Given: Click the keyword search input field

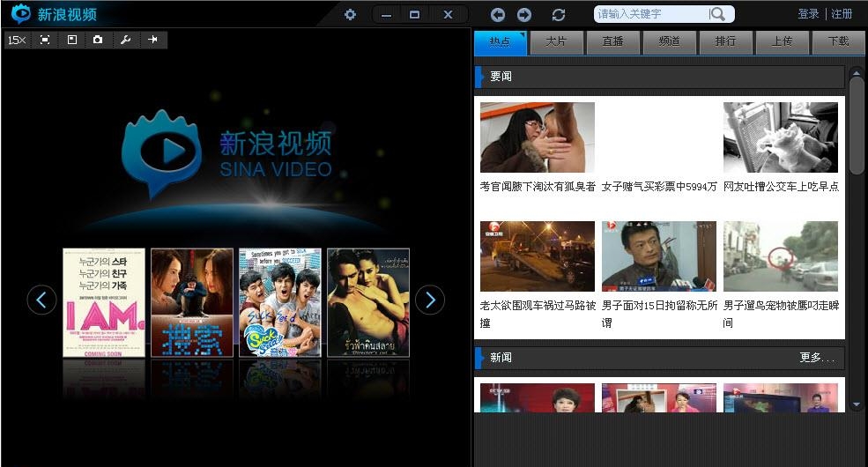Looking at the screenshot, I should click(651, 14).
